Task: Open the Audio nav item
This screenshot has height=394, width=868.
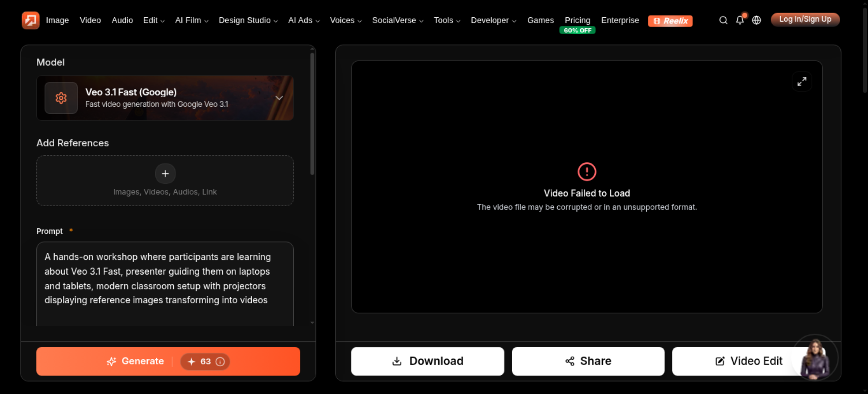Action: [x=122, y=20]
